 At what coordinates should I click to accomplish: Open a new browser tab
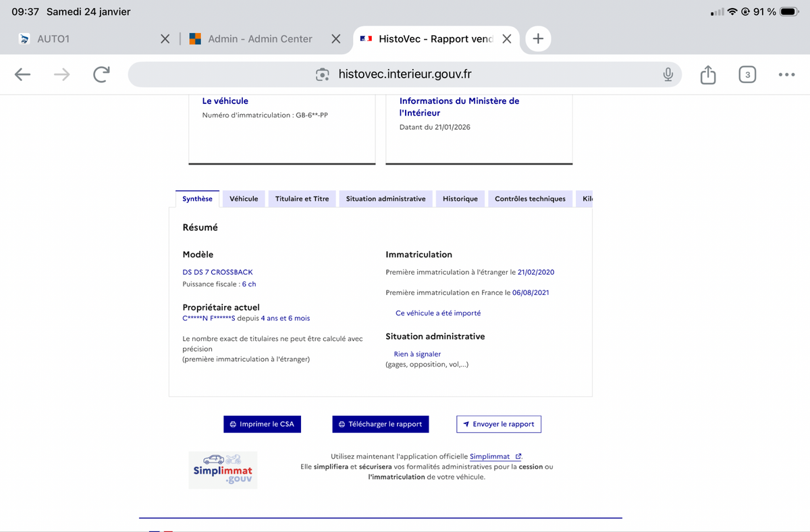[538, 39]
